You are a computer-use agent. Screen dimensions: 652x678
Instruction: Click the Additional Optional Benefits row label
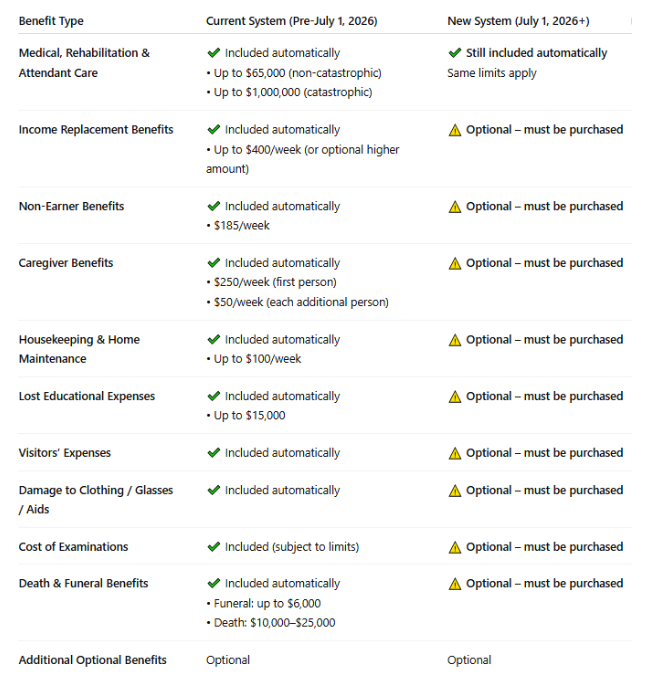pos(92,660)
